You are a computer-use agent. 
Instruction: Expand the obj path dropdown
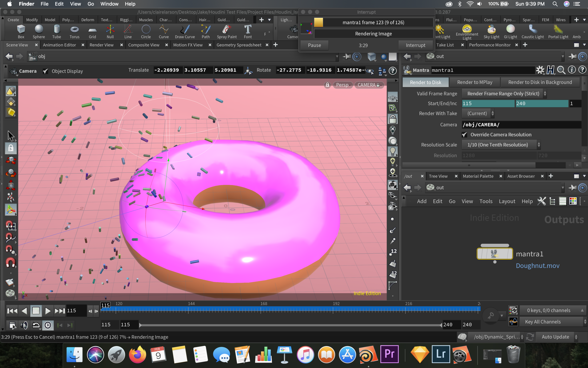[x=337, y=57]
